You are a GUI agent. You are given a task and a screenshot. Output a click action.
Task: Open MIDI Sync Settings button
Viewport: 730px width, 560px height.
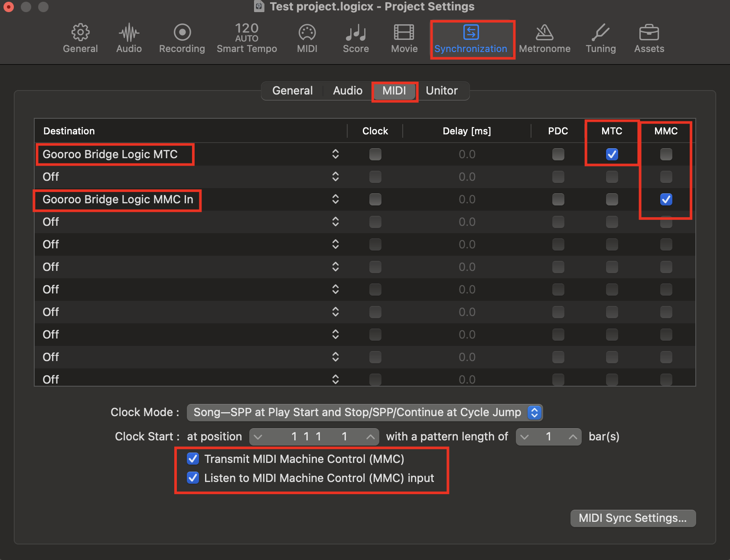coord(633,518)
